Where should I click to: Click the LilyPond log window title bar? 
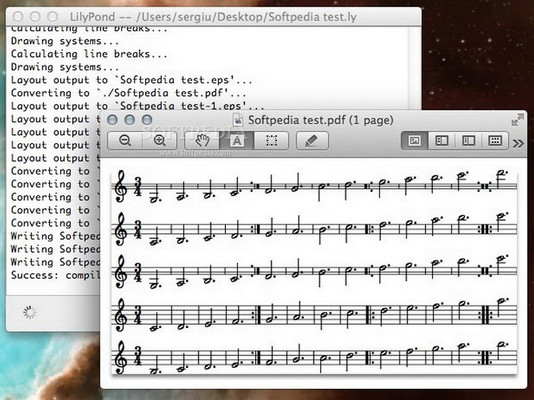(x=214, y=17)
